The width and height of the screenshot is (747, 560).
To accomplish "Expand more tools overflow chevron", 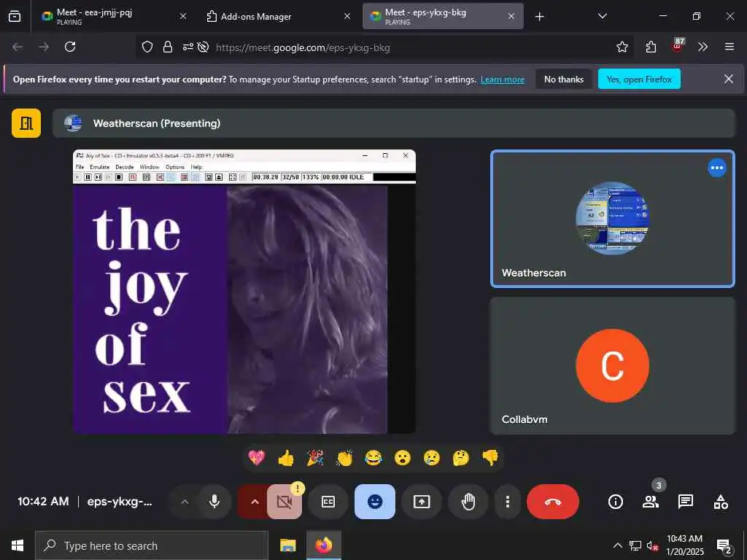I will click(x=703, y=47).
